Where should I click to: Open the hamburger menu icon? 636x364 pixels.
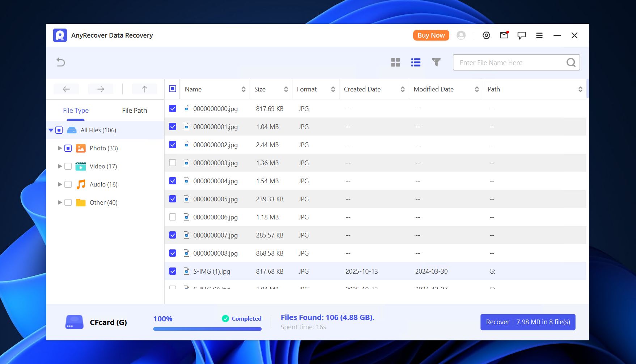539,35
